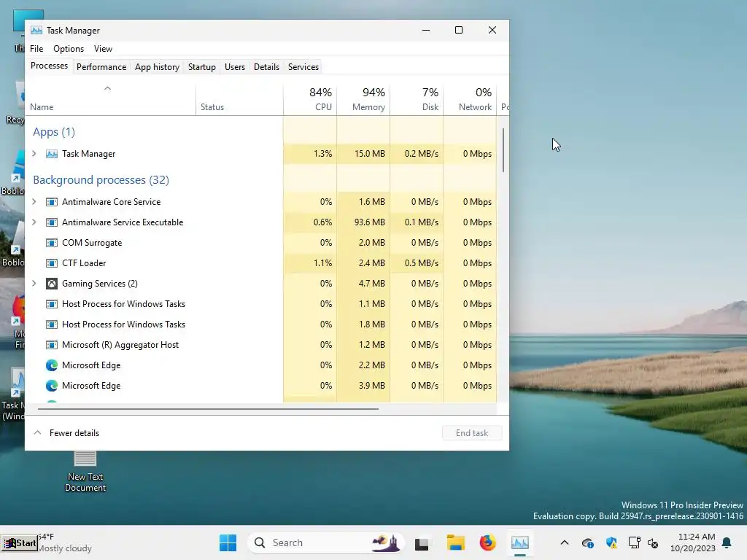Switch to the Performance tab
Viewport: 747px width, 560px height.
[x=101, y=67]
